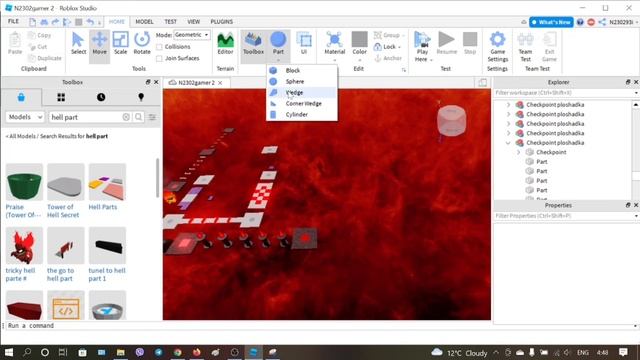Select the N2302gamer 2 document tab
Screen dimensions: 640x360
[x=196, y=83]
